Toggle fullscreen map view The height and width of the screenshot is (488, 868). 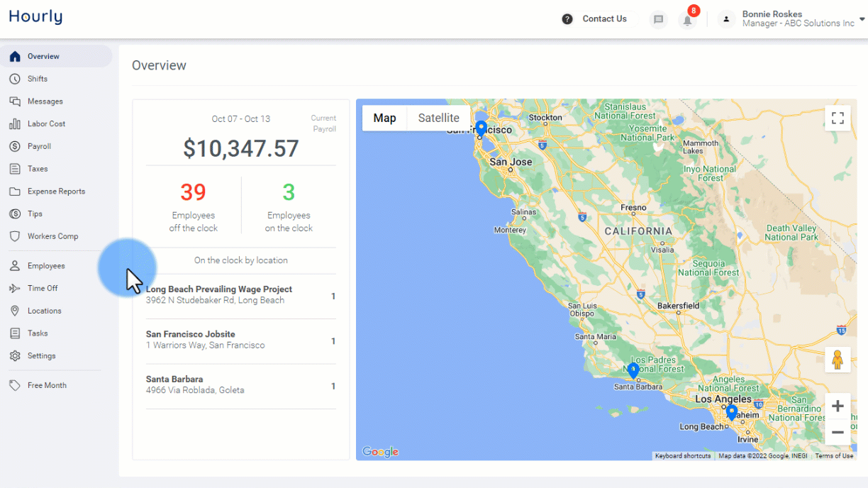tap(838, 118)
